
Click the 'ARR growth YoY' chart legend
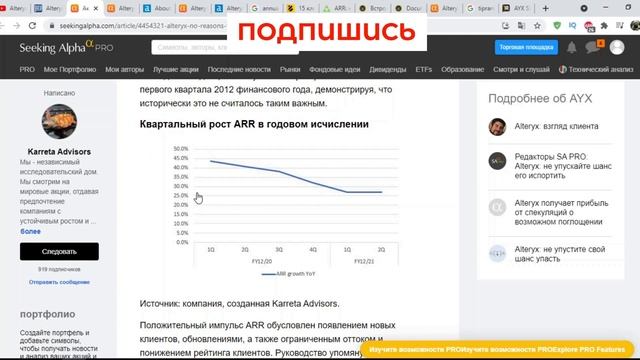point(288,274)
